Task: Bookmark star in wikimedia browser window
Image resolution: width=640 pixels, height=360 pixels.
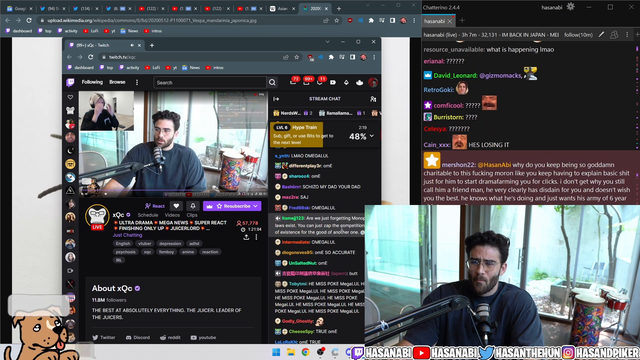Action: click(x=337, y=20)
